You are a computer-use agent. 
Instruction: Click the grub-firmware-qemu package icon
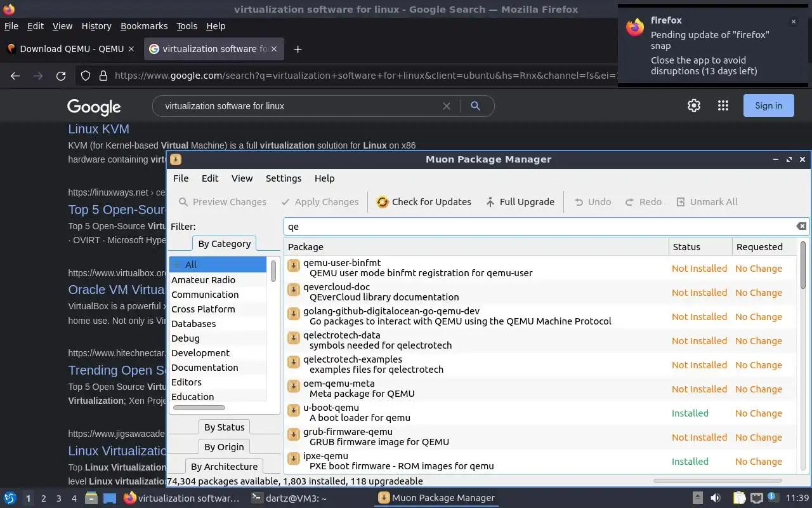(x=294, y=434)
